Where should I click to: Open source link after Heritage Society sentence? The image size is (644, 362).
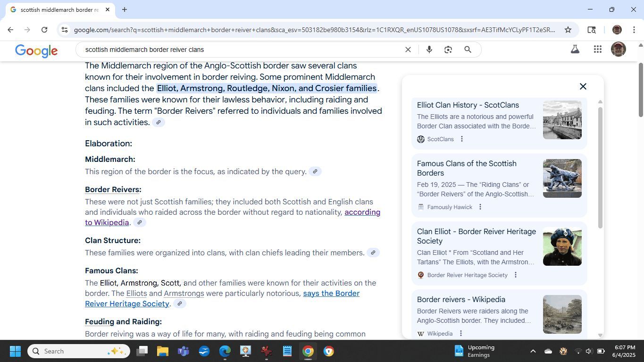click(x=179, y=303)
